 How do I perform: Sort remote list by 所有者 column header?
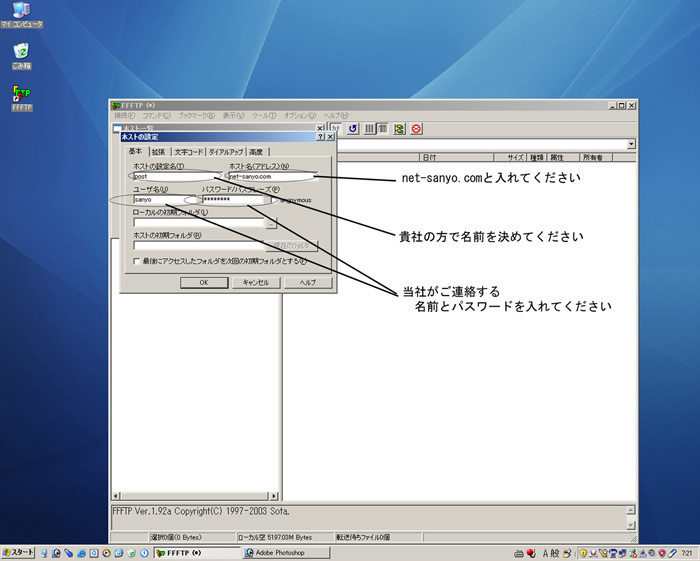point(596,158)
